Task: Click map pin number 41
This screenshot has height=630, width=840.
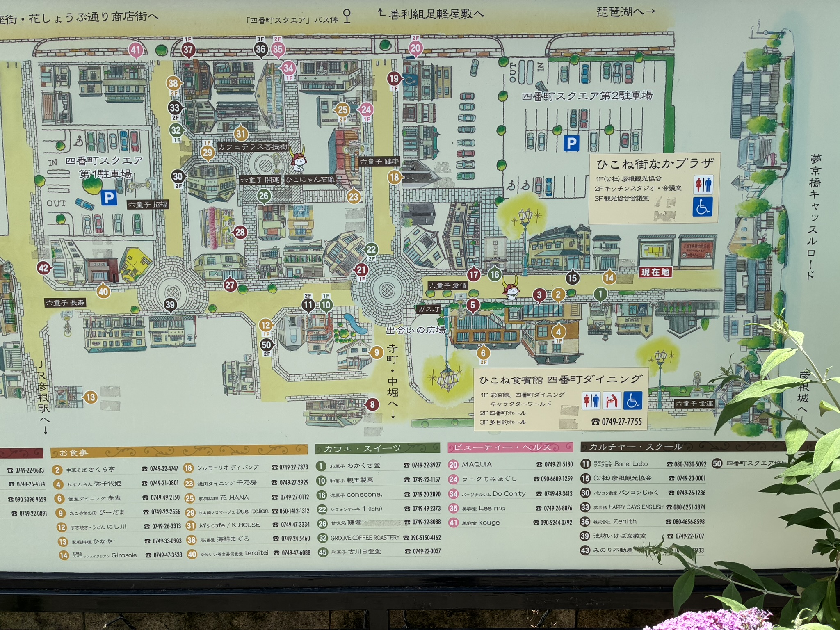Action: [x=135, y=50]
